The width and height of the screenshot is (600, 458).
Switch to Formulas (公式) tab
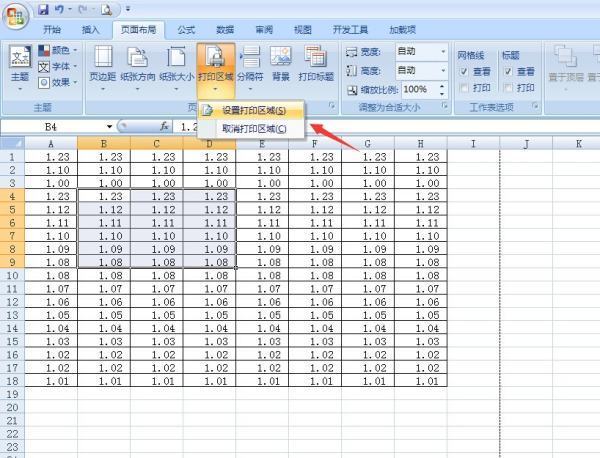point(186,30)
